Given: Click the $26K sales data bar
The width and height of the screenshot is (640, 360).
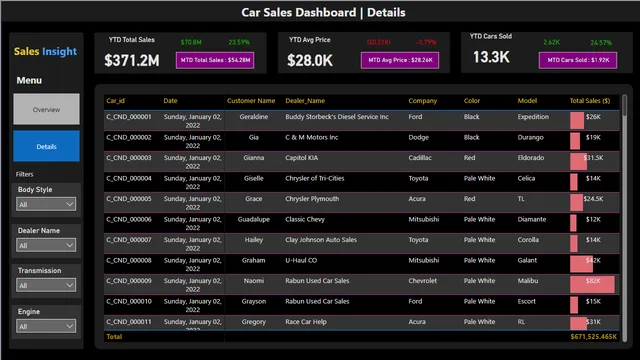Looking at the screenshot, I should 577,120.
